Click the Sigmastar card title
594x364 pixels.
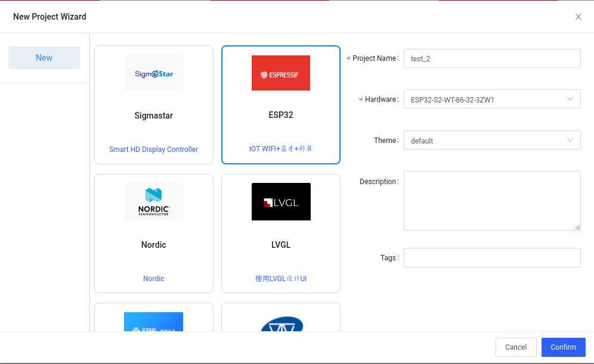[x=153, y=116]
